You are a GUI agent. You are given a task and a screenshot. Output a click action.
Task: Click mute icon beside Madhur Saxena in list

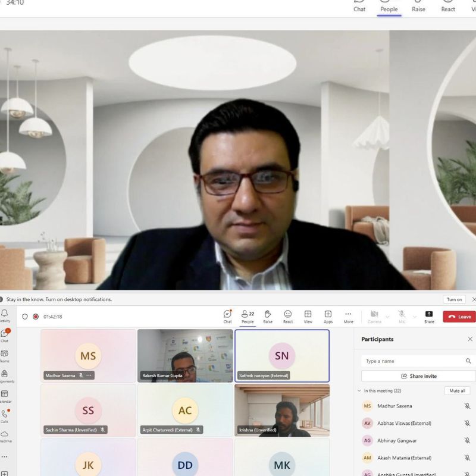click(467, 406)
